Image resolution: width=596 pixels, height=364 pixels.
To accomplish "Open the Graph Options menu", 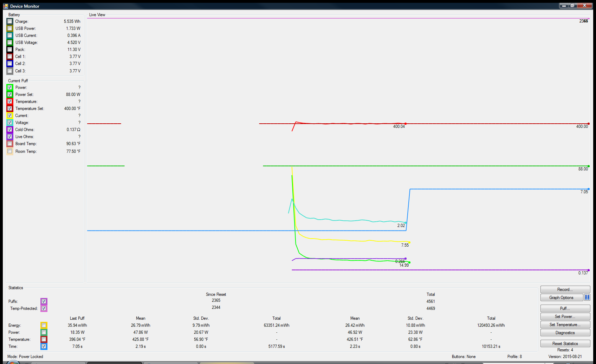I will [x=561, y=298].
